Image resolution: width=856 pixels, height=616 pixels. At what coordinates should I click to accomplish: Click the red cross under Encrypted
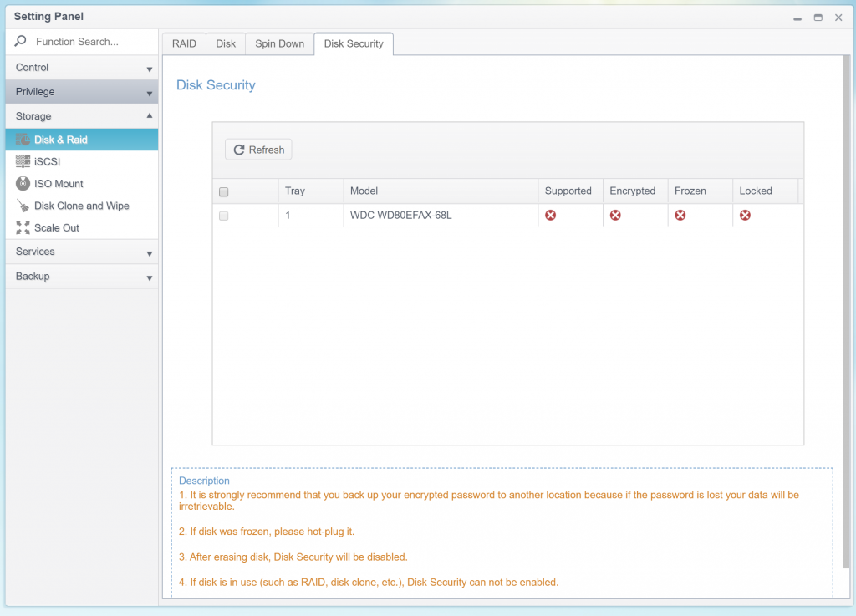click(614, 215)
